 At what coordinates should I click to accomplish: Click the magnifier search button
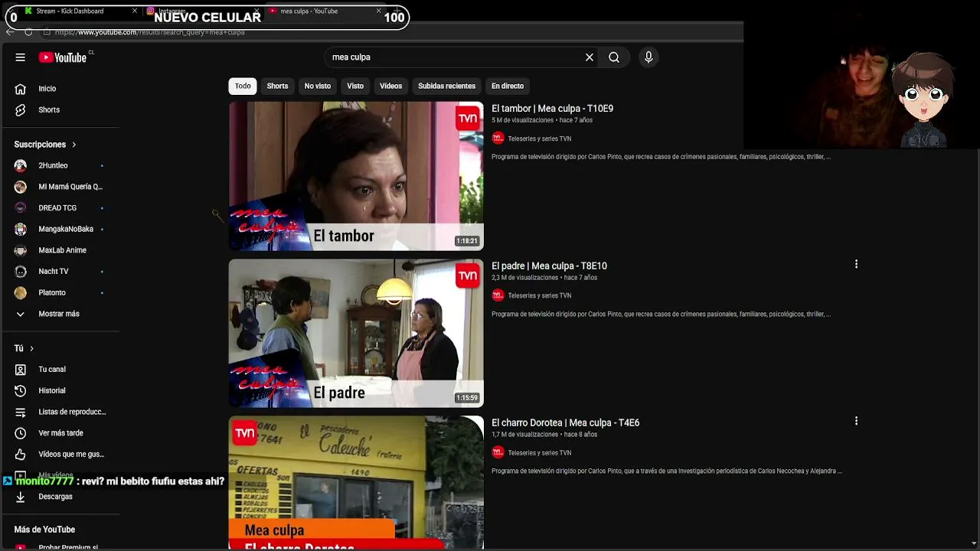tap(614, 57)
